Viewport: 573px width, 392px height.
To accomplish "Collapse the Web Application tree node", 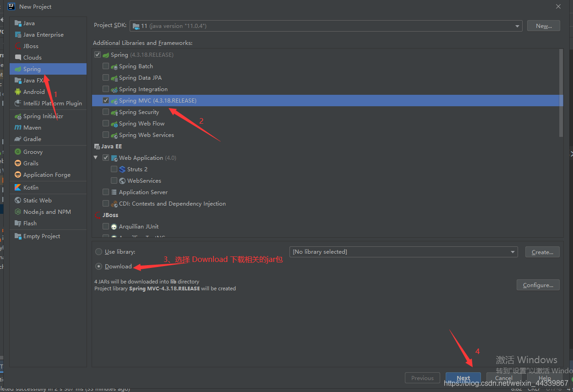I will 96,158.
